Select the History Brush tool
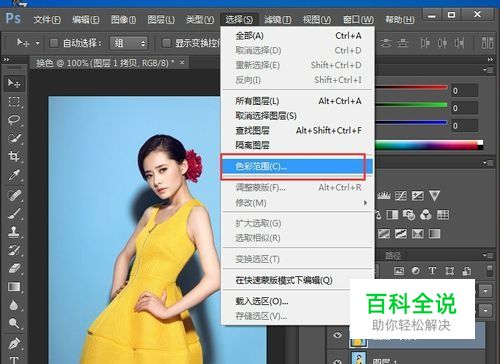Viewport: 500px width, 364px height. pyautogui.click(x=14, y=250)
